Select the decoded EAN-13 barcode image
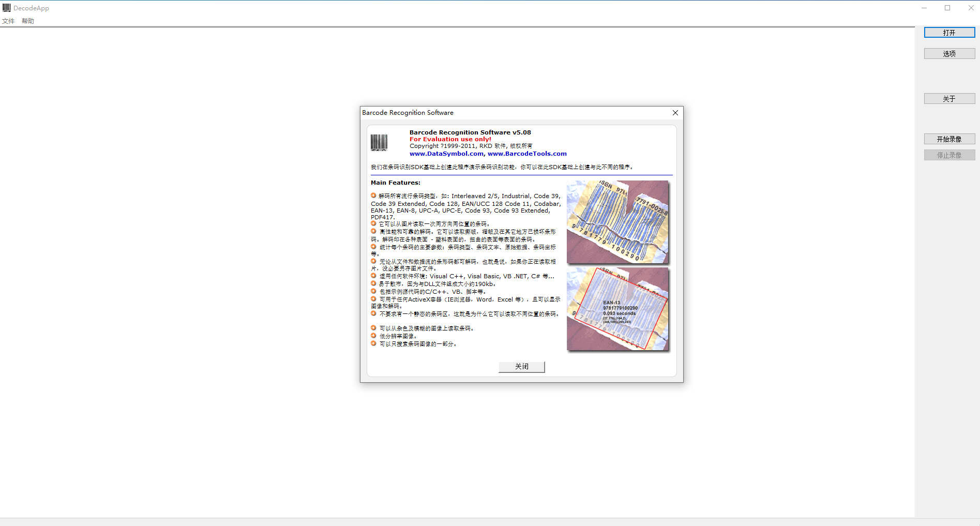This screenshot has height=526, width=980. point(617,309)
